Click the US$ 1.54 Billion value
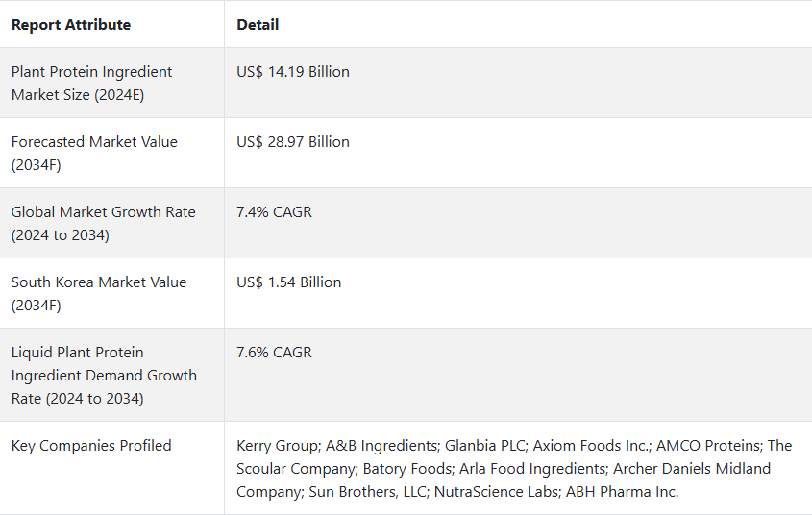The width and height of the screenshot is (812, 515). click(288, 282)
